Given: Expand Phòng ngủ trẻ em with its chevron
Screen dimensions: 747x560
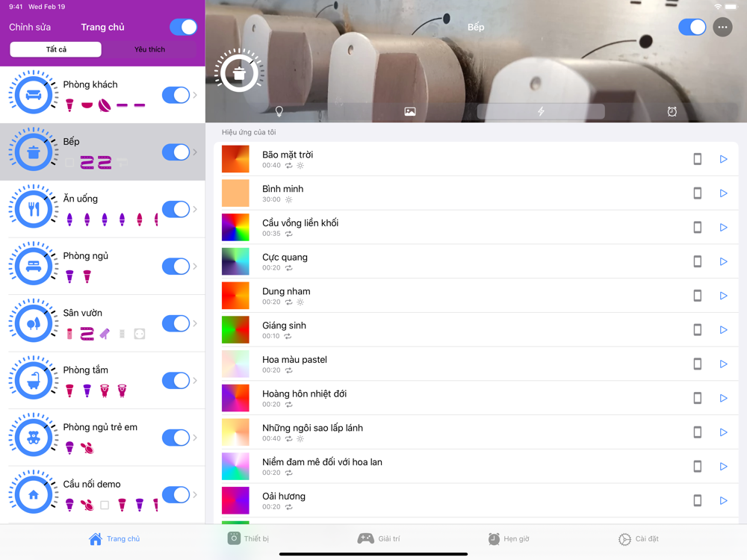Looking at the screenshot, I should [195, 438].
